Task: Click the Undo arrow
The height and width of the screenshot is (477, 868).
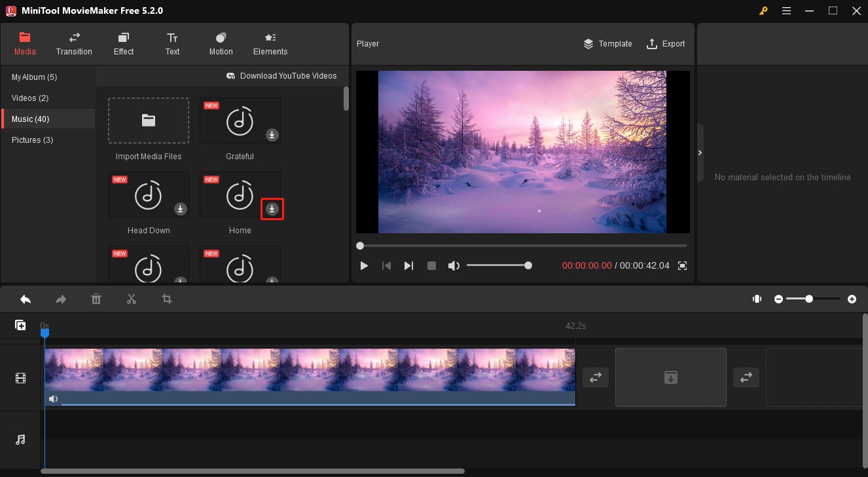Action: coord(26,299)
